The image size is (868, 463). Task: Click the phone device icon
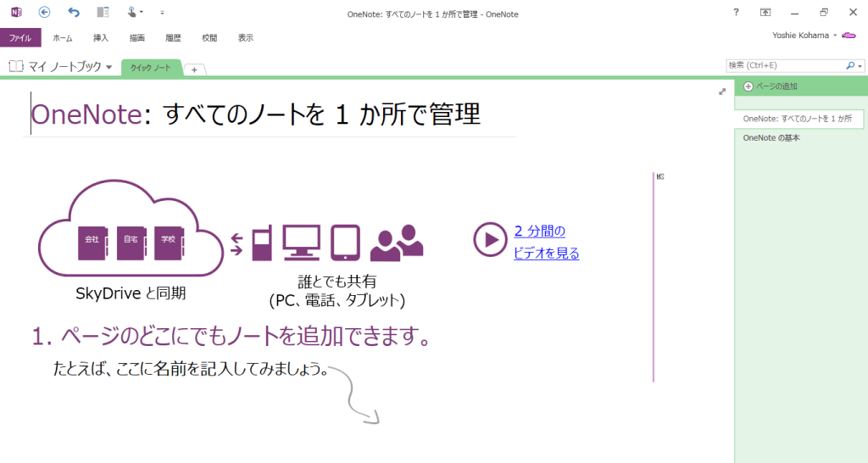(x=263, y=243)
